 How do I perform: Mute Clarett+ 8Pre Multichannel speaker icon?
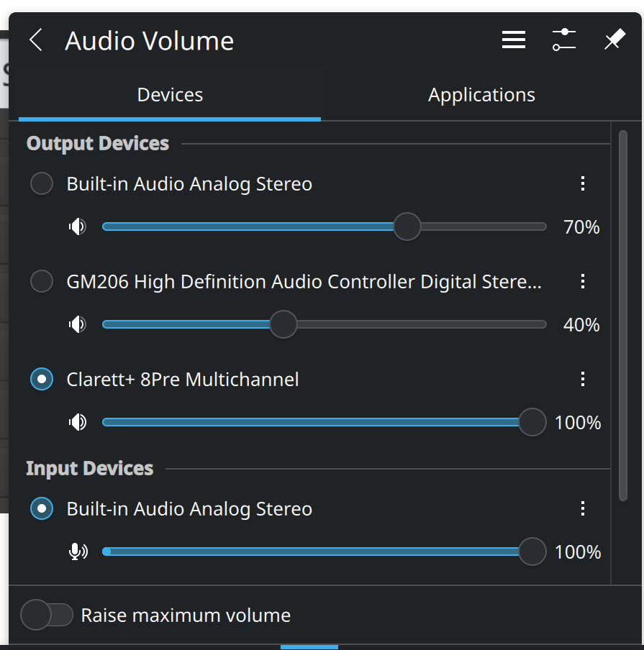pos(77,422)
